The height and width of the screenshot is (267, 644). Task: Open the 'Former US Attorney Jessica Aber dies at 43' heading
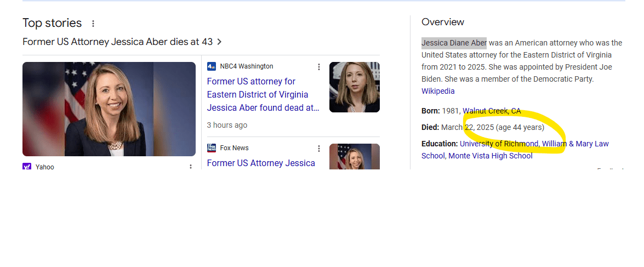118,42
